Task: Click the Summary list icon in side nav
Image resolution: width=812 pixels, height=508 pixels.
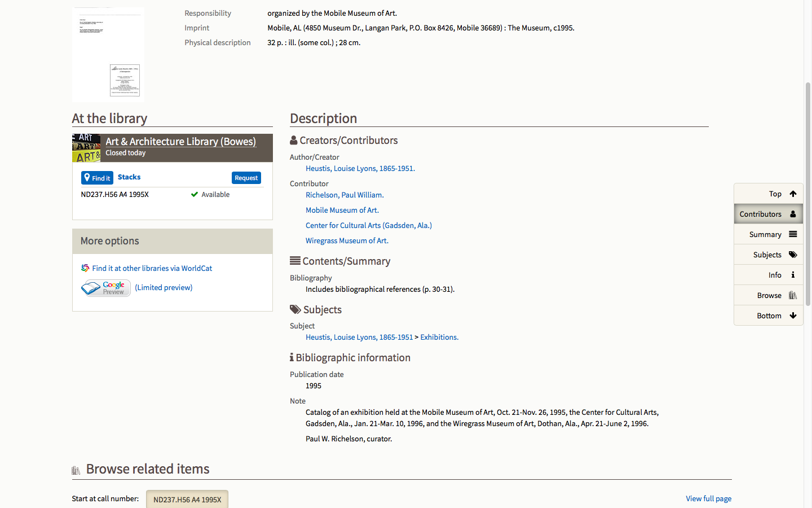Action: (793, 234)
